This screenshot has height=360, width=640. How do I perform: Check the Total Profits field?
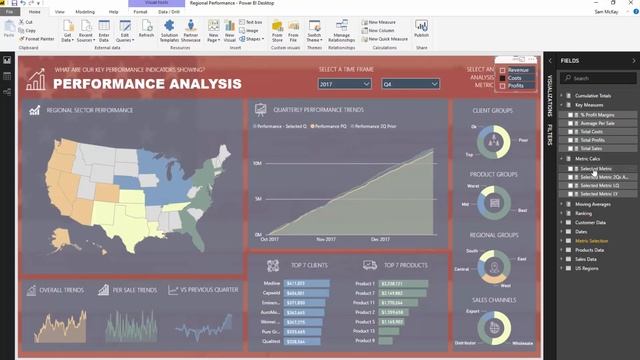(x=570, y=140)
